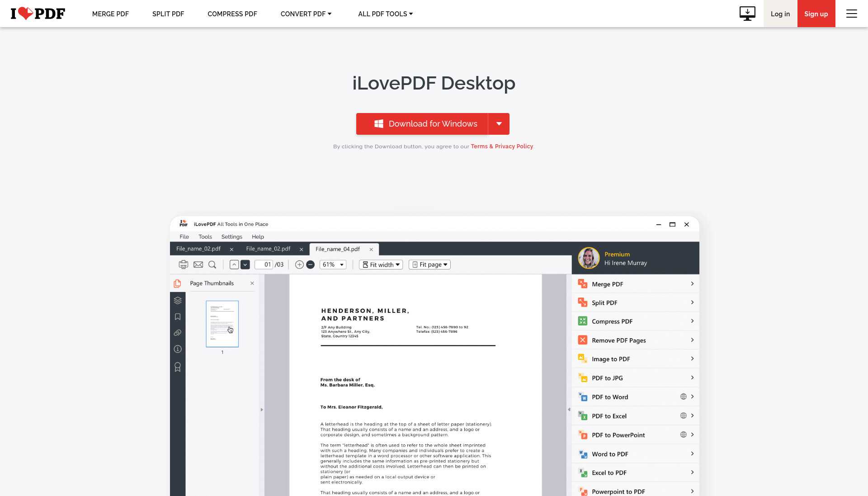The height and width of the screenshot is (496, 868).
Task: Collapse the right tools panel handle
Action: 569,410
